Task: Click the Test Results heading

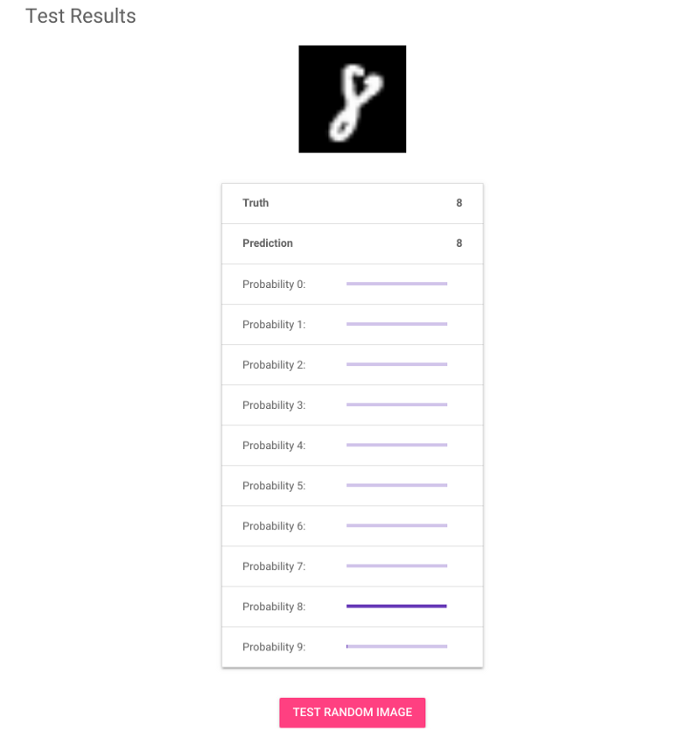Action: pos(80,16)
